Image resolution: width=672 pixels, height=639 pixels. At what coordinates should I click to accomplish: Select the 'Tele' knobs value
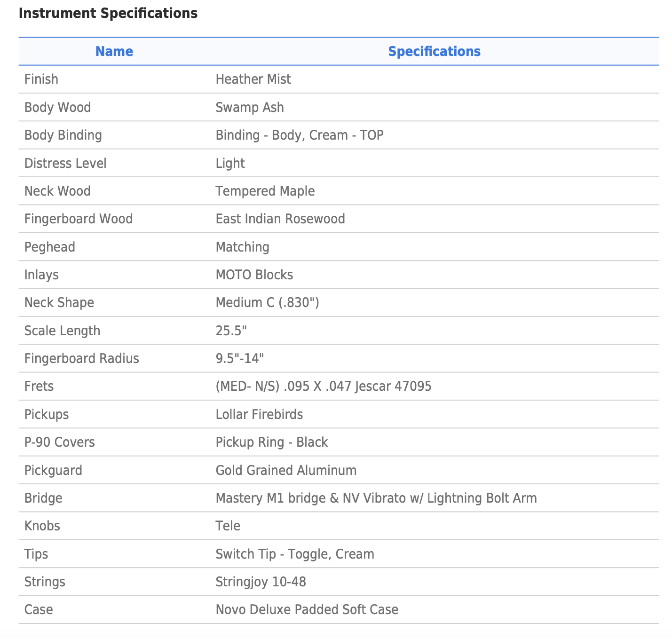pyautogui.click(x=228, y=526)
